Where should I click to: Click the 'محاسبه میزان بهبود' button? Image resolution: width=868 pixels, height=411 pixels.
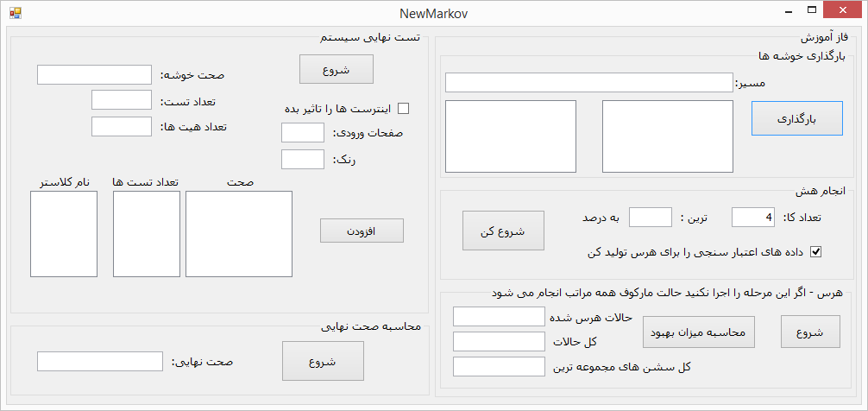(699, 332)
